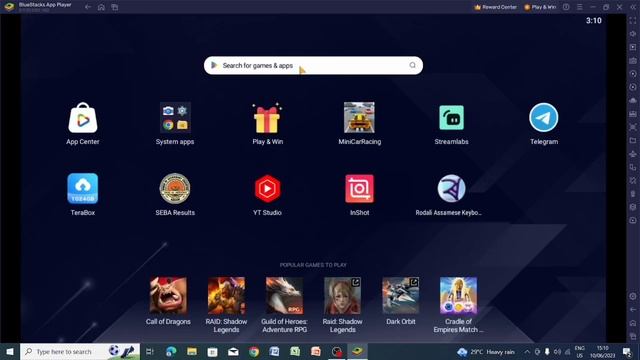
Task: Click Play & Win button in title bar
Action: [540, 7]
